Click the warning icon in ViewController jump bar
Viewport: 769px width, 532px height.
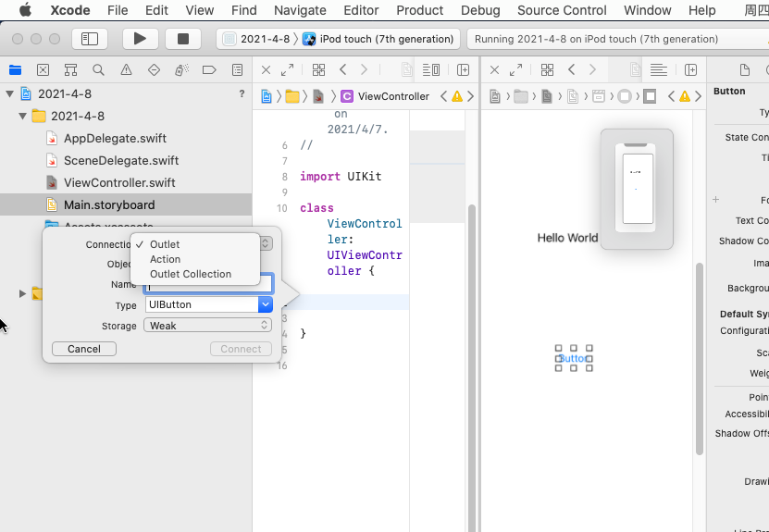coord(457,96)
